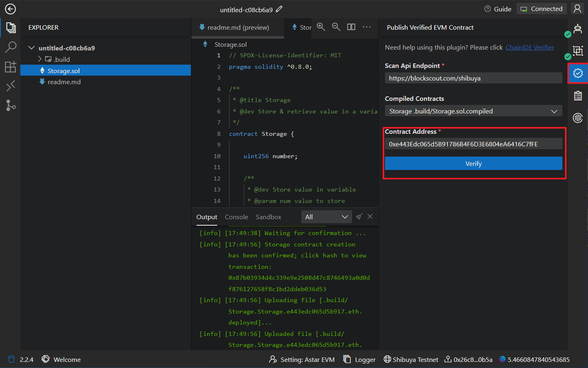Zoom out the editor with magnifier minus
The image size is (588, 368).
(336, 27)
